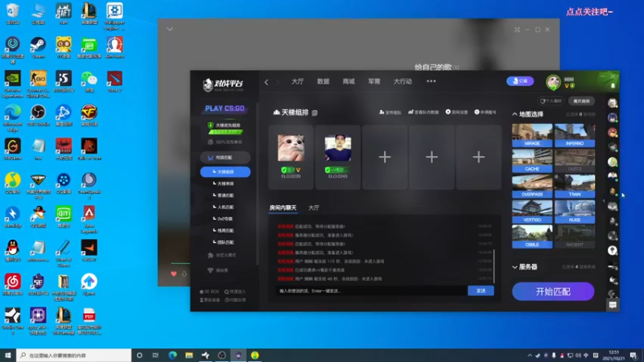Click the 发布组队 icon
Screen dimensions: 644x362
tap(382, 112)
